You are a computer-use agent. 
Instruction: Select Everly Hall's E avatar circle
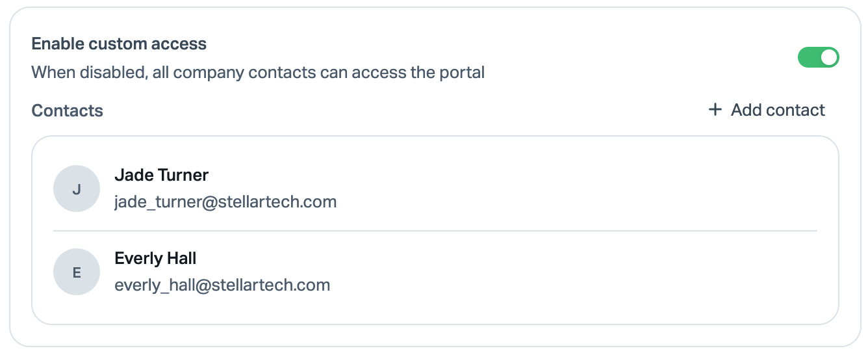click(77, 272)
